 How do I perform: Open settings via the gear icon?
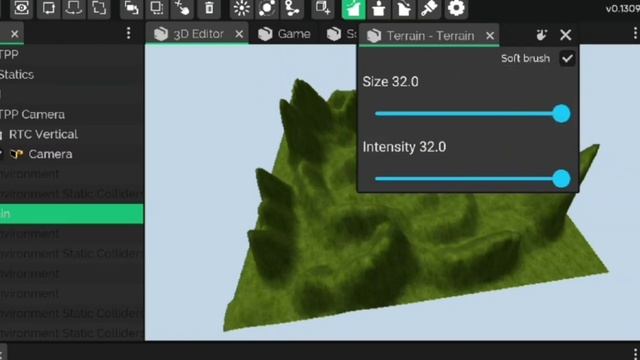pos(456,8)
